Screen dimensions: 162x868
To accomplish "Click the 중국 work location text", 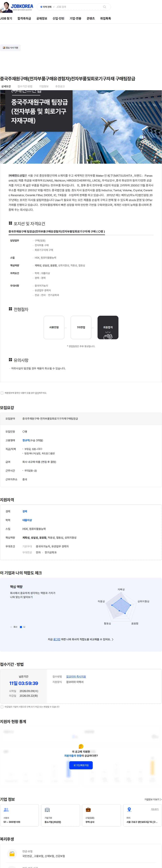I will 25,479.
